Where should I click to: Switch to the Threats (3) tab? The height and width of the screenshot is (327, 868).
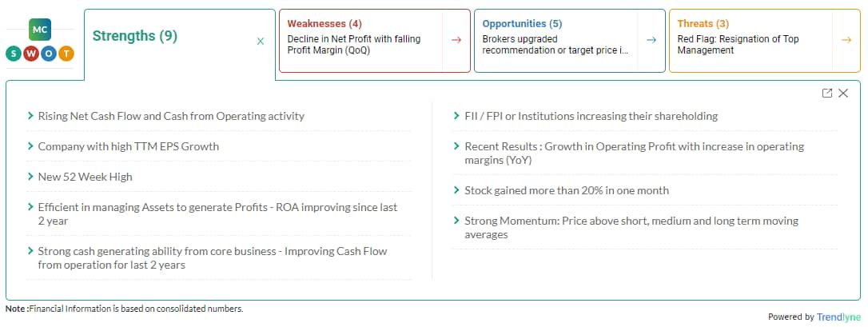(703, 24)
